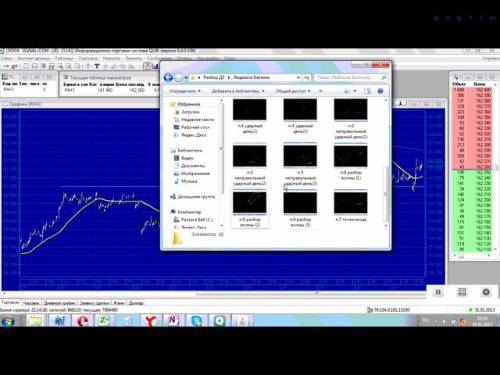Toggle the preview pane icon in Explorer
The width and height of the screenshot is (500, 375).
tap(367, 91)
